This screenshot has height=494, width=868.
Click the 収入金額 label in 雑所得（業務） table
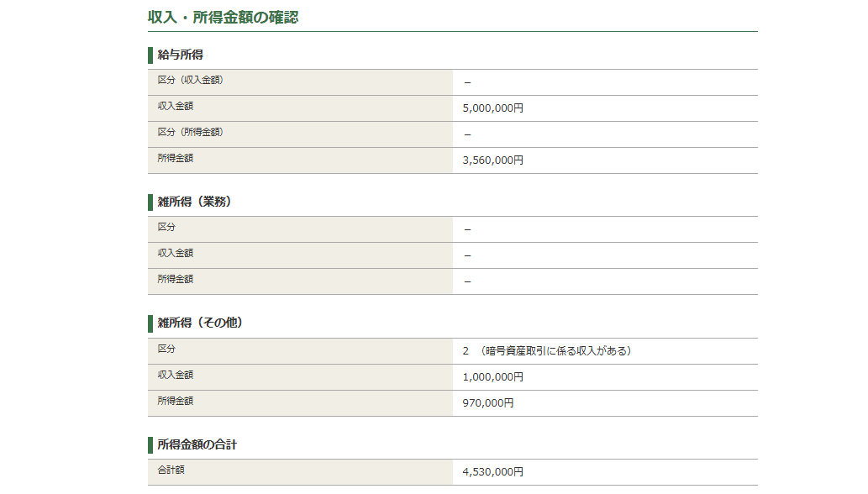[x=176, y=254]
